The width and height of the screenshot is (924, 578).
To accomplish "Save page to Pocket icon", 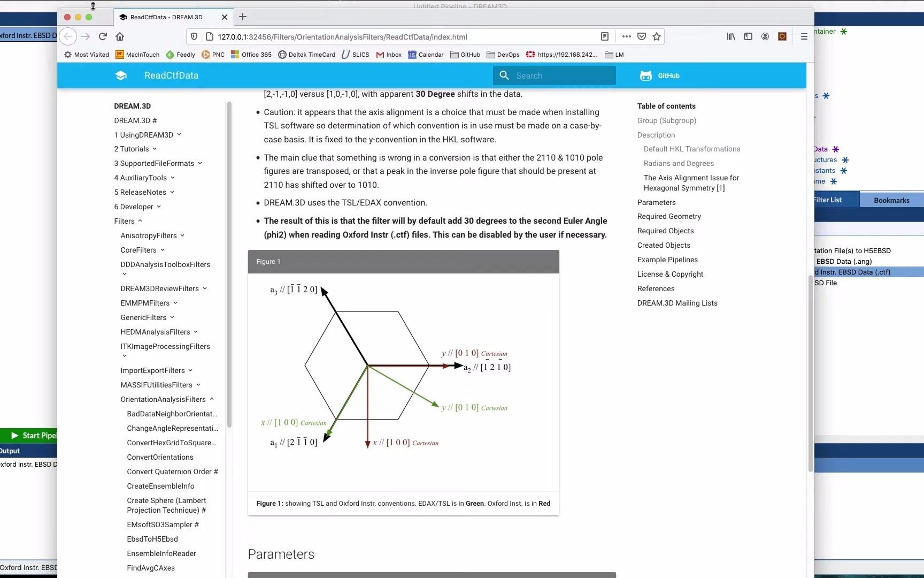I will 642,36.
